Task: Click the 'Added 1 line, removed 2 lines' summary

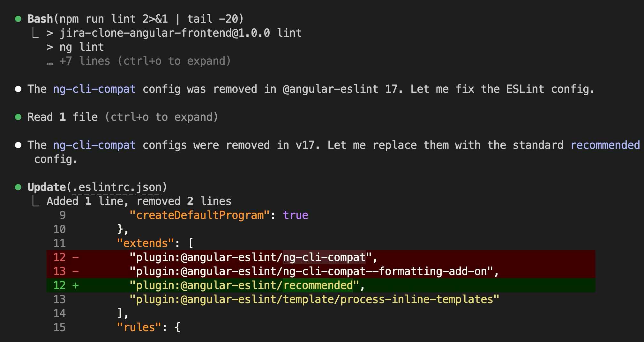Action: point(139,201)
